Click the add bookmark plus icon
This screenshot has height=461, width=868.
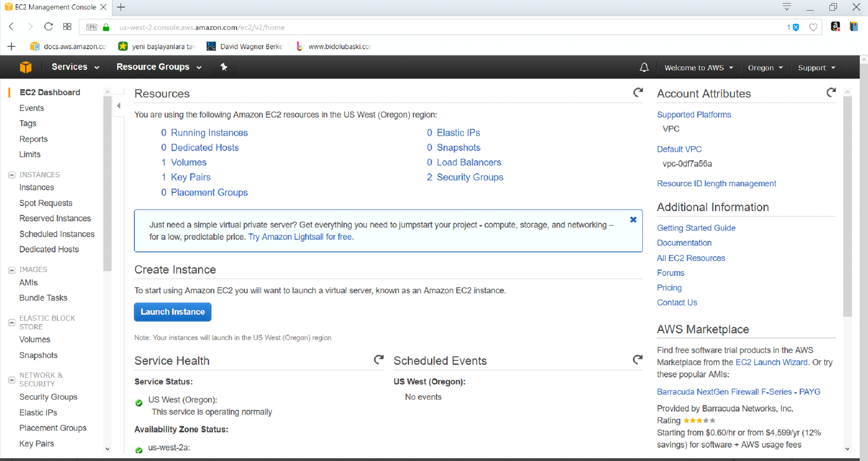coord(11,46)
